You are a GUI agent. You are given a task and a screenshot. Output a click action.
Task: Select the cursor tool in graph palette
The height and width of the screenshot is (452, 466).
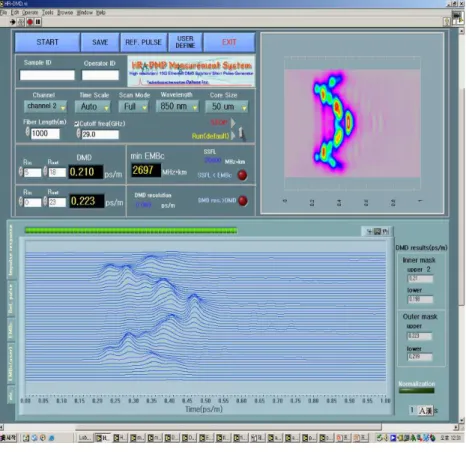tap(369, 231)
